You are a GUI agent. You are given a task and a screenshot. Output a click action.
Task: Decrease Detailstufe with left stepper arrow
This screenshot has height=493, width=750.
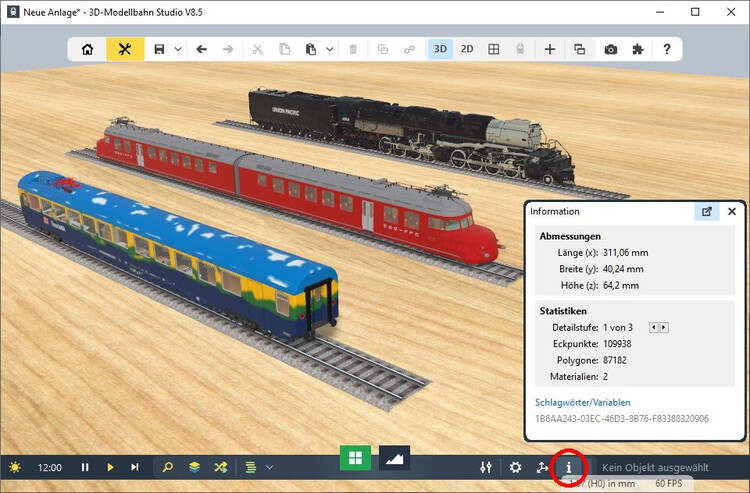pyautogui.click(x=654, y=328)
